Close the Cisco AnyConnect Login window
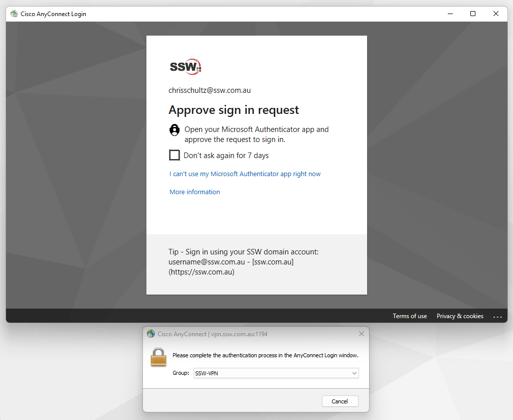 496,14
